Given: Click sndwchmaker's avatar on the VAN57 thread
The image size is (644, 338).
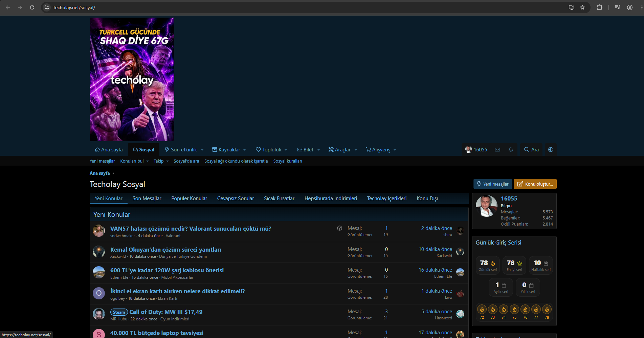Looking at the screenshot, I should point(99,231).
